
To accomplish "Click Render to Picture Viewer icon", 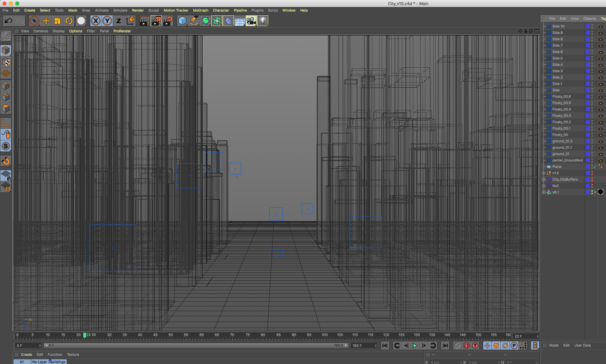I will coord(156,21).
